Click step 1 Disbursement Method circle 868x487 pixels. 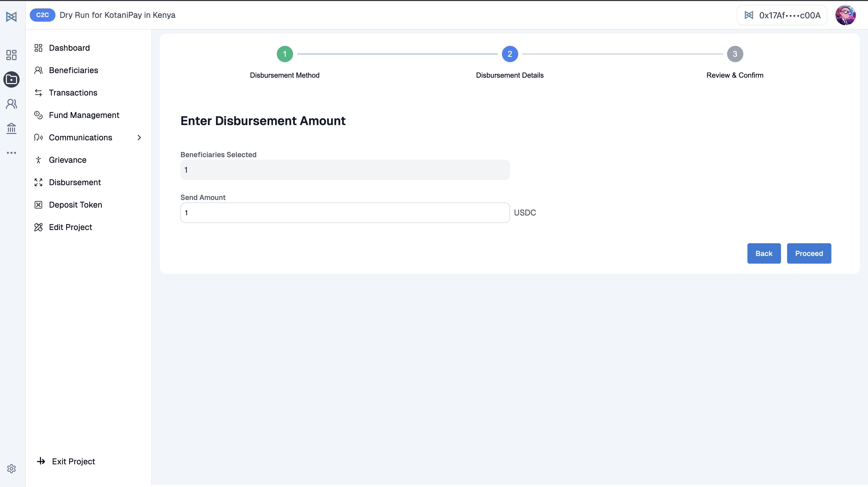tap(285, 54)
